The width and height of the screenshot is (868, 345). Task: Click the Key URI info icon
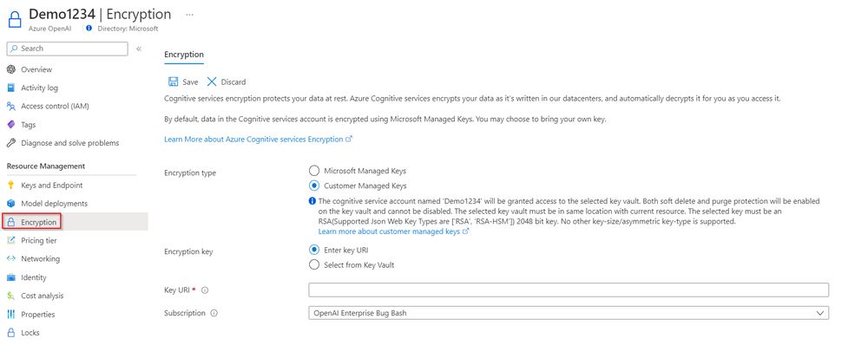205,290
